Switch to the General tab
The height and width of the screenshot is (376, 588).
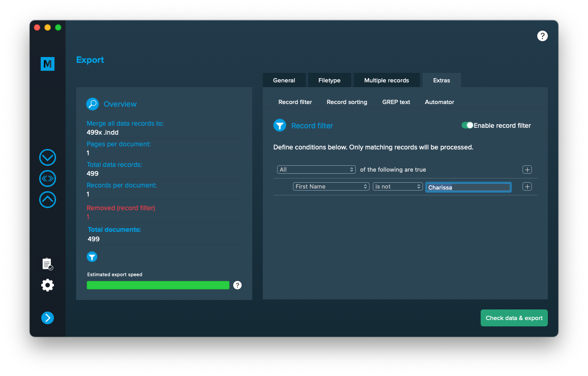click(284, 80)
